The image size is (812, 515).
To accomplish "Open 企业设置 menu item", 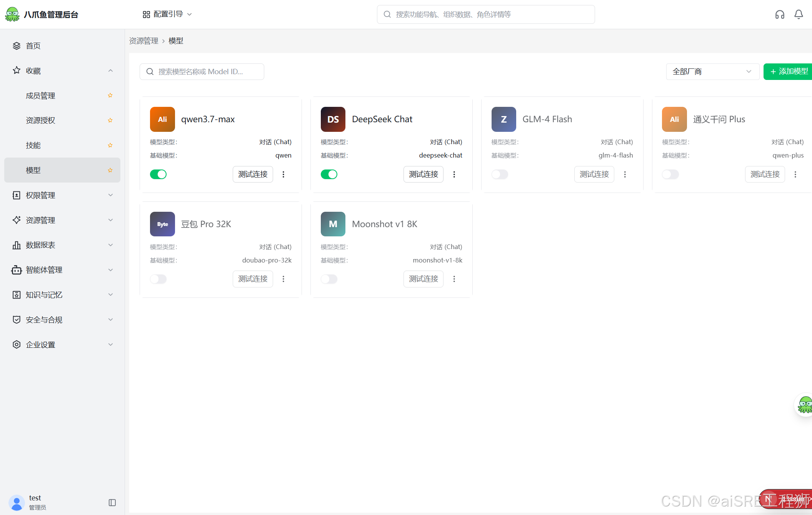I will [62, 345].
